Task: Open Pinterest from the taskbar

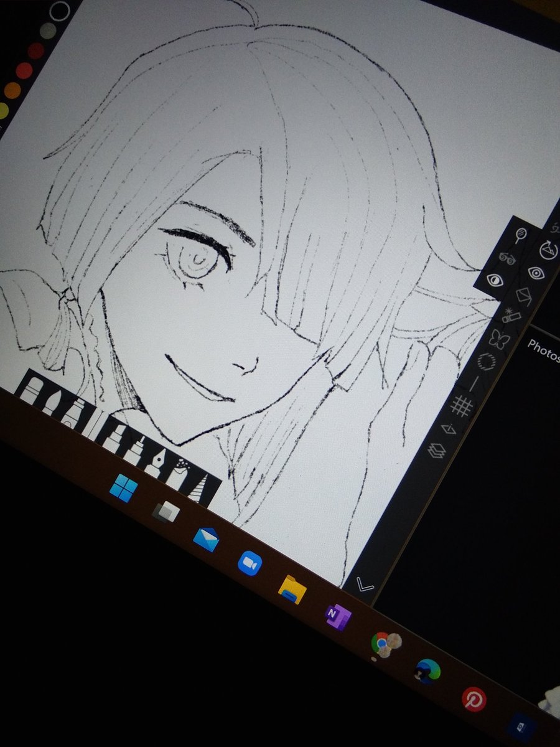Action: coord(475,698)
